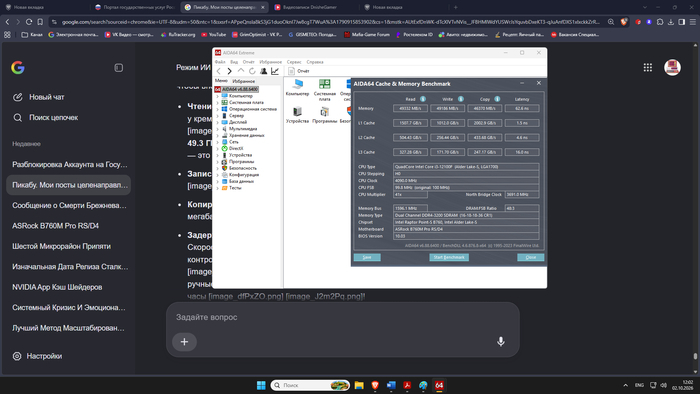Image resolution: width=700 pixels, height=394 pixels.
Task: Click the AIDA64 taskbar icon
Action: click(439, 385)
